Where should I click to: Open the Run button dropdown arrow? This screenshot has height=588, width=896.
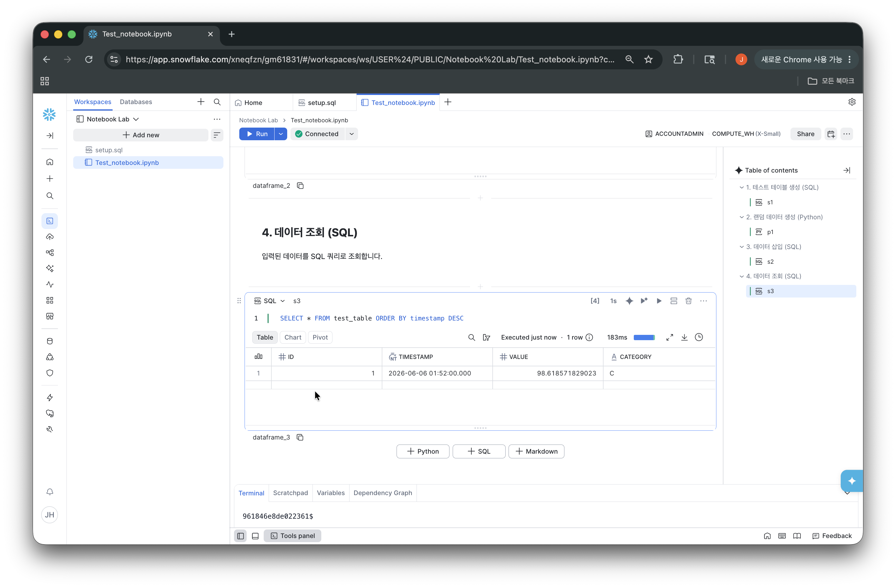[x=281, y=134]
